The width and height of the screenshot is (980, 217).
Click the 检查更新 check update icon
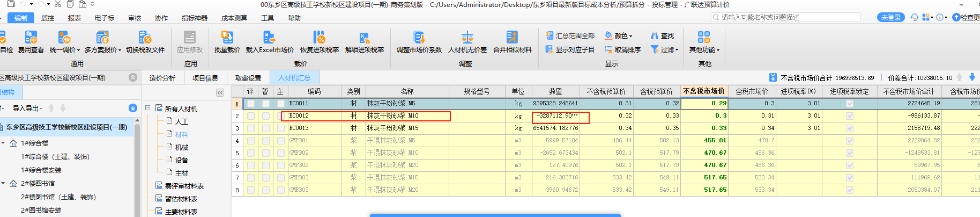956,17
